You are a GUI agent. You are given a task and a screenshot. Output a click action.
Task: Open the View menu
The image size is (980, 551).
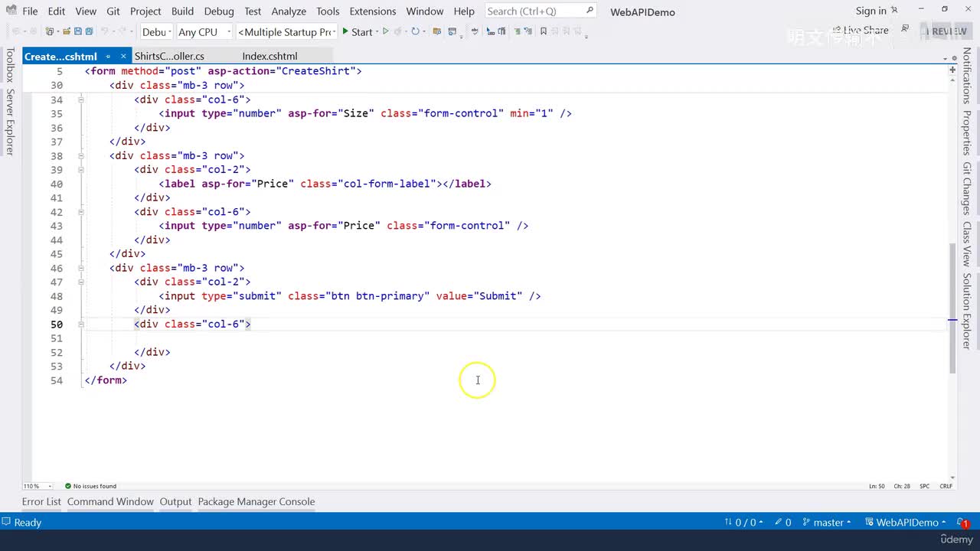tap(86, 11)
